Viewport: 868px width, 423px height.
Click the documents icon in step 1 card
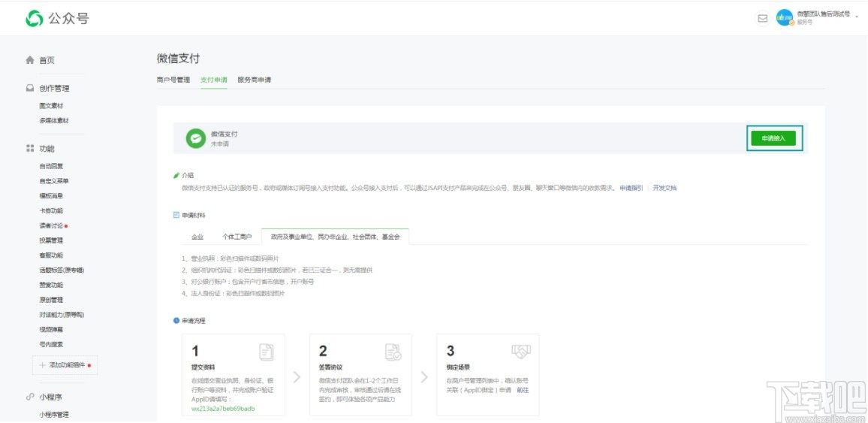267,352
